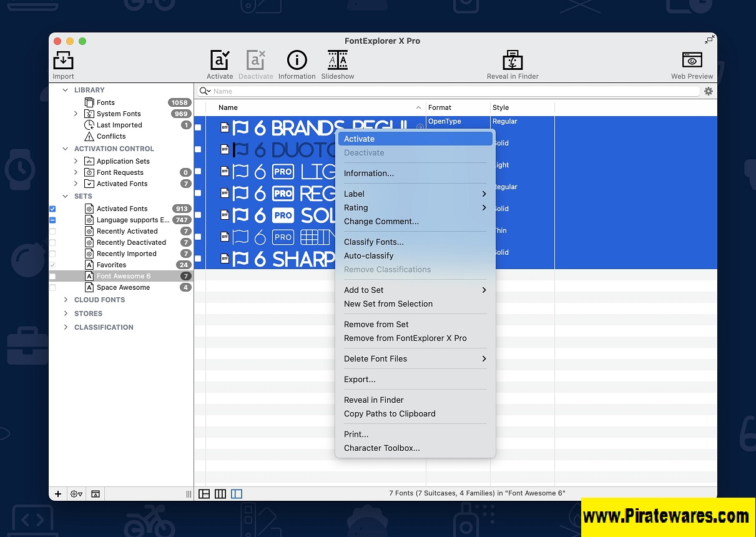This screenshot has width=756, height=537.
Task: Open the Add to Set submenu
Action: 363,290
